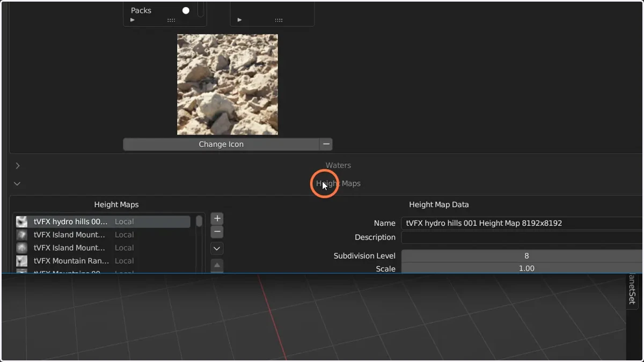This screenshot has height=362, width=644.
Task: Click the 'Packs' label text
Action: pyautogui.click(x=141, y=10)
